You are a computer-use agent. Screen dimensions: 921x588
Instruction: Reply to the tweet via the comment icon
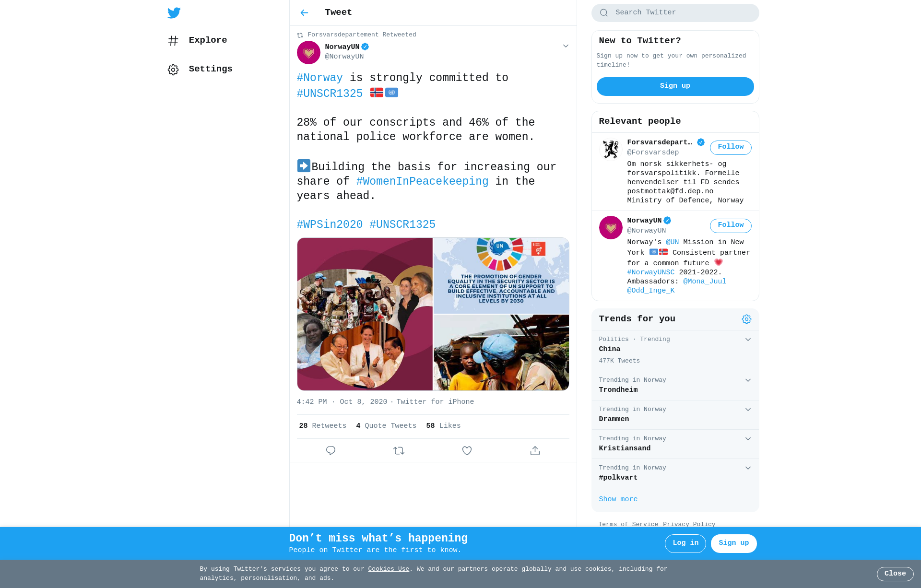(331, 450)
